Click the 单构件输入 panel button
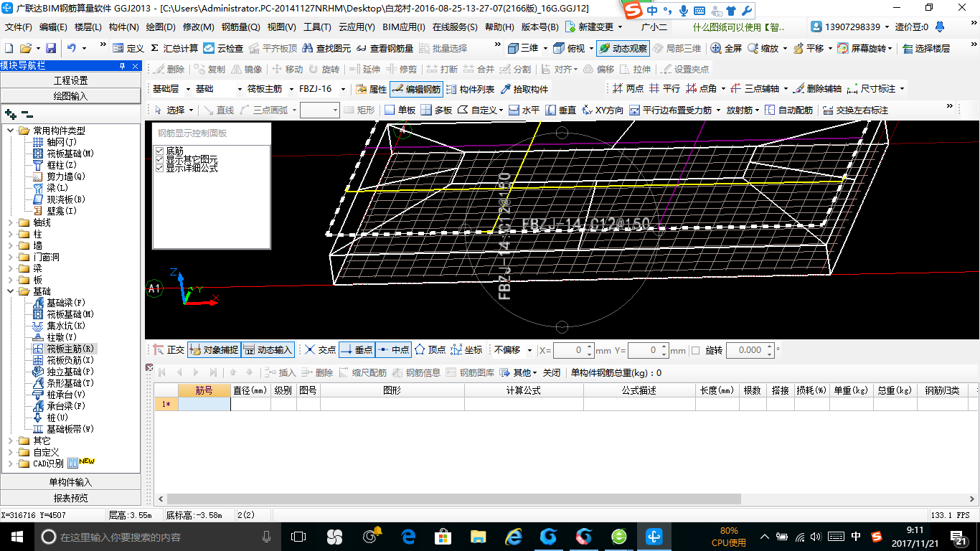 point(70,482)
